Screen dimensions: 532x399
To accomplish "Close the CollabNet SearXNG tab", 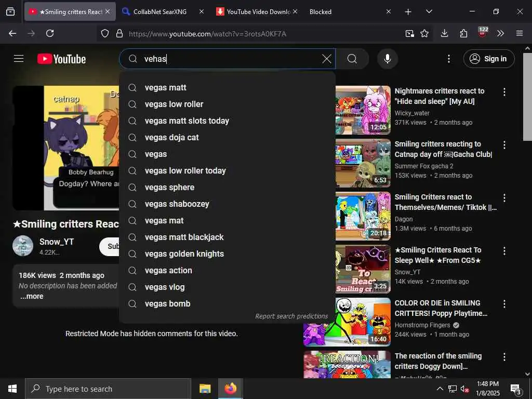I will coord(201,12).
